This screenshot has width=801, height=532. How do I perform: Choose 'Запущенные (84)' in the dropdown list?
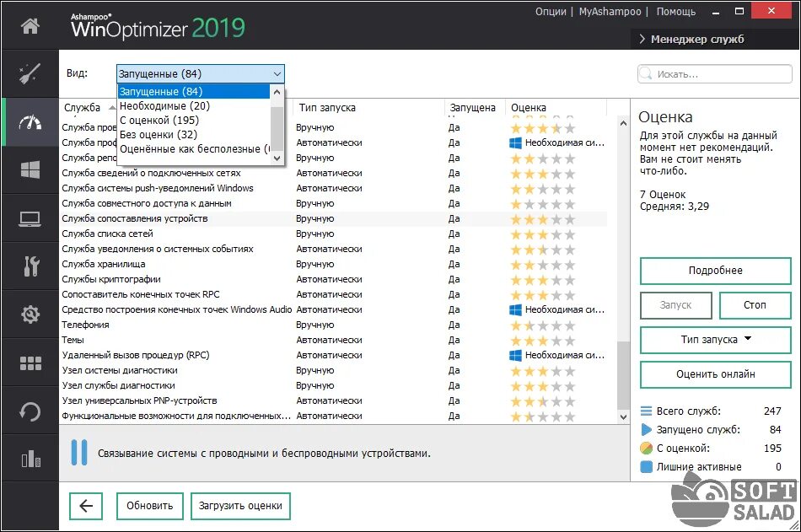pos(194,92)
